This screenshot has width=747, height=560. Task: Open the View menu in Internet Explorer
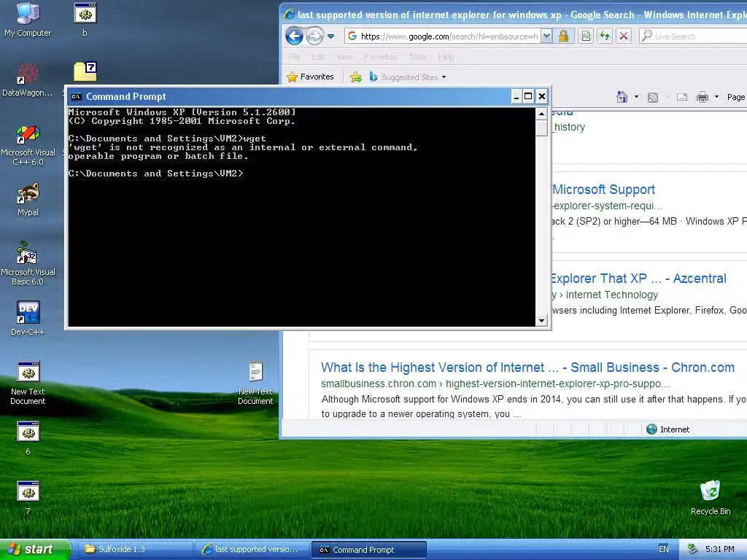coord(344,57)
